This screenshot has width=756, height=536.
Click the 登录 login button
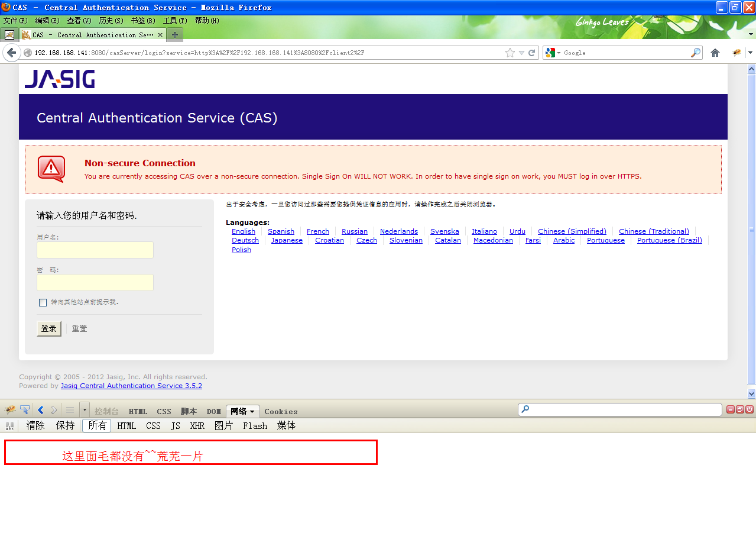(49, 328)
